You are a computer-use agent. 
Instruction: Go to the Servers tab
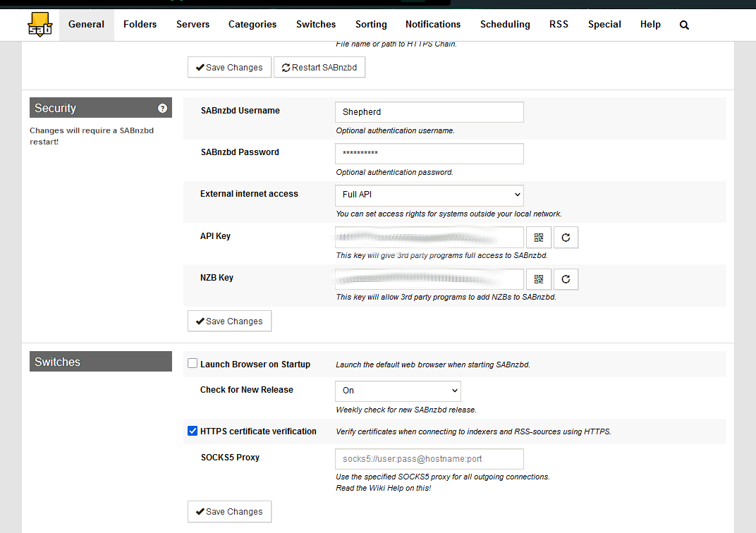[193, 25]
